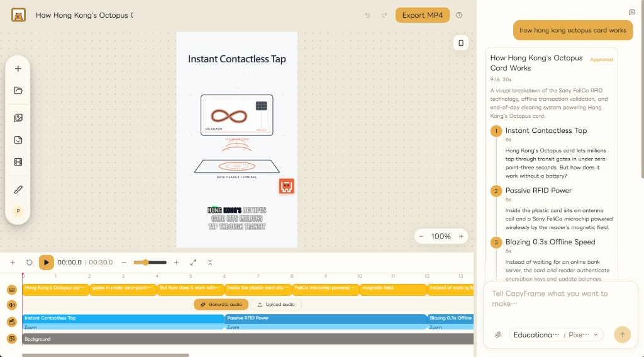Screen dimensions: 644x357
Task: Click the restart loop icon beside play
Action: tap(29, 263)
